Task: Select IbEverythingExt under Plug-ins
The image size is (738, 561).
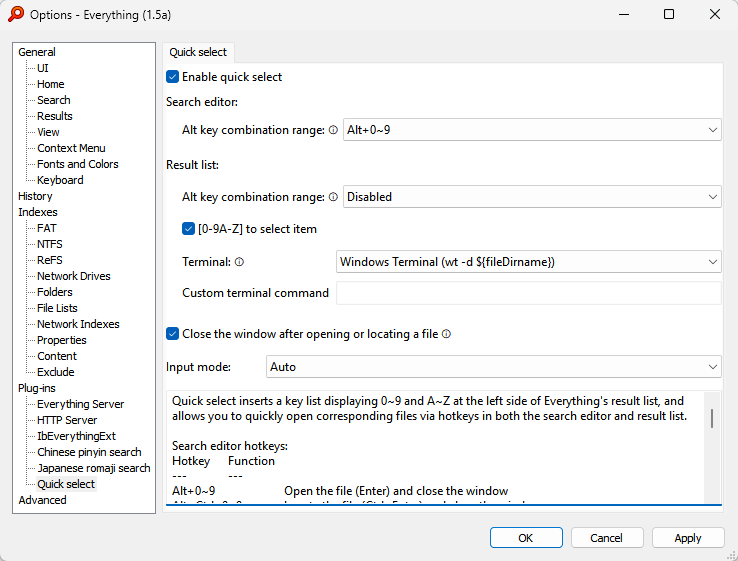Action: (76, 436)
